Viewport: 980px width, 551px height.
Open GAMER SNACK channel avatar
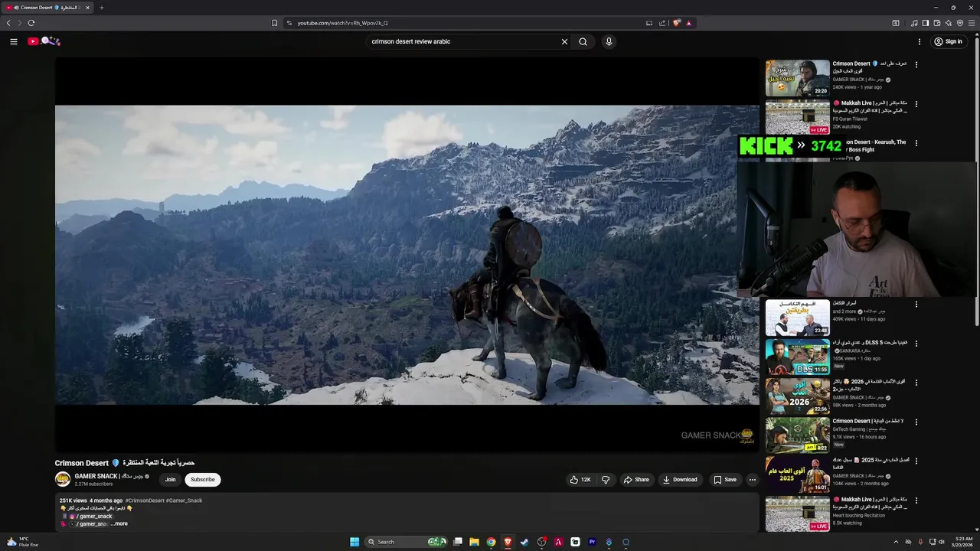(63, 479)
